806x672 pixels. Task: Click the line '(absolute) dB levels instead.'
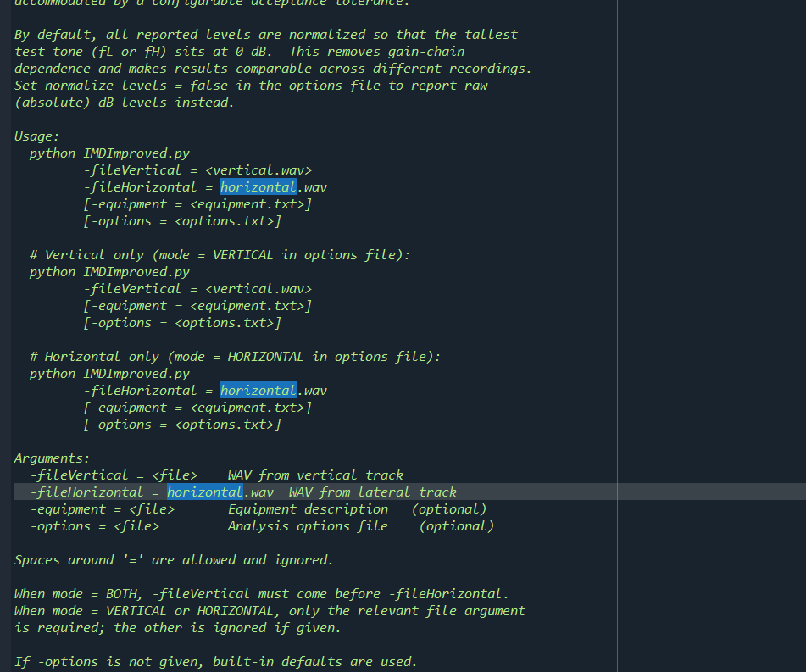[x=125, y=103]
